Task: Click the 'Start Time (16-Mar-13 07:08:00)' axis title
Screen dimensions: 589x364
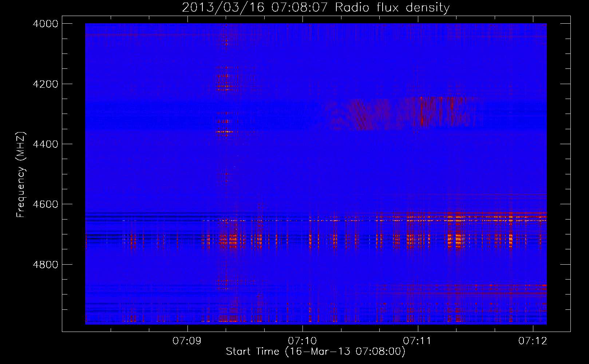Action: [x=316, y=352]
